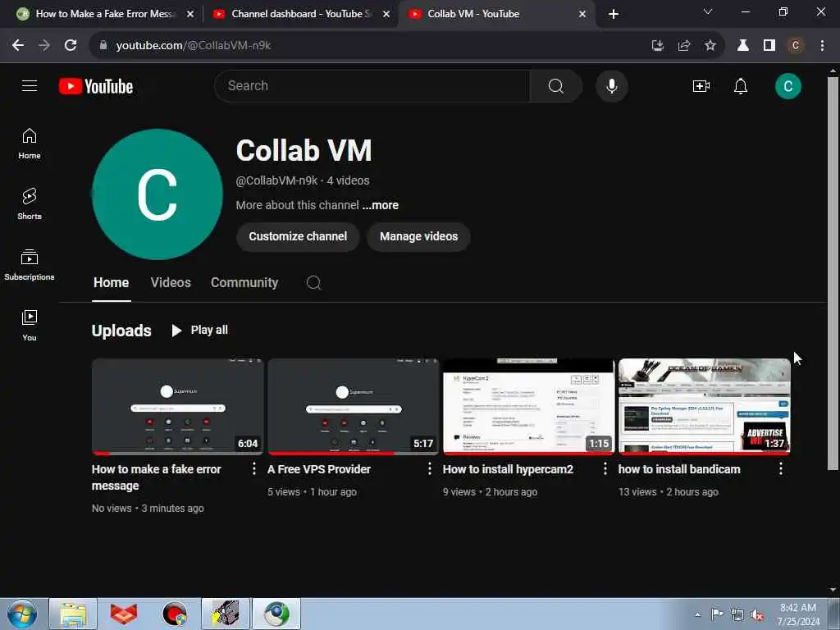This screenshot has width=840, height=630.
Task: Click the Action Center flag icon
Action: point(717,614)
